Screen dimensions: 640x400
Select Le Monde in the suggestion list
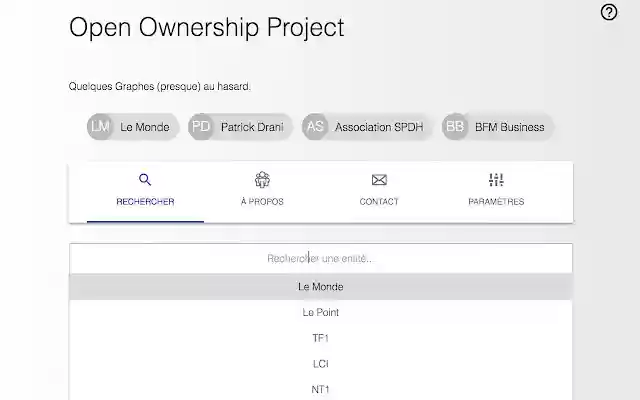pos(321,287)
